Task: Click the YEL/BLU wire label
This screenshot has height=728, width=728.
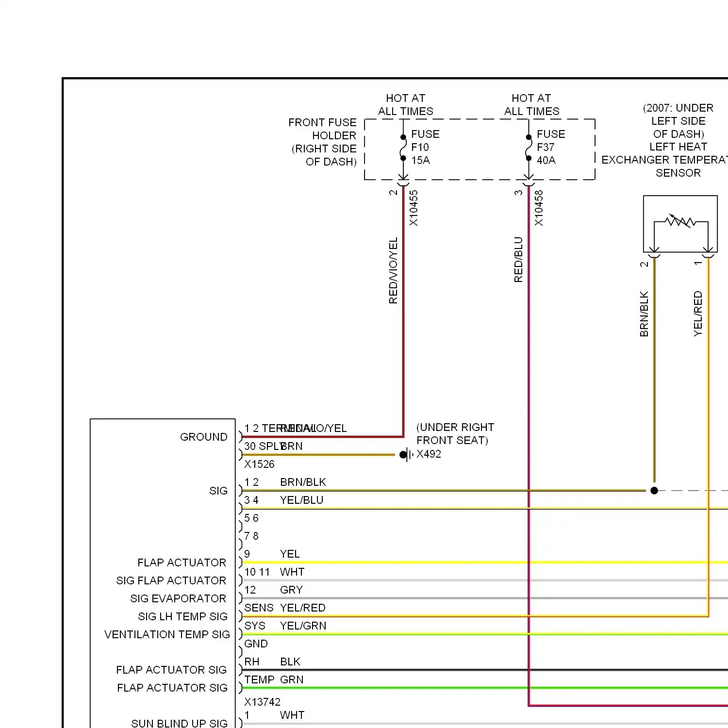Action: (302, 500)
